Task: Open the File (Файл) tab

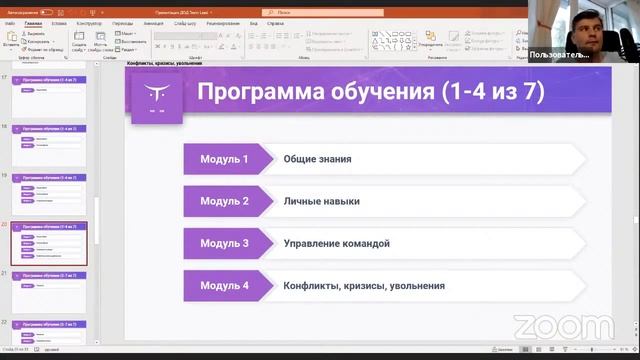Action: point(10,24)
